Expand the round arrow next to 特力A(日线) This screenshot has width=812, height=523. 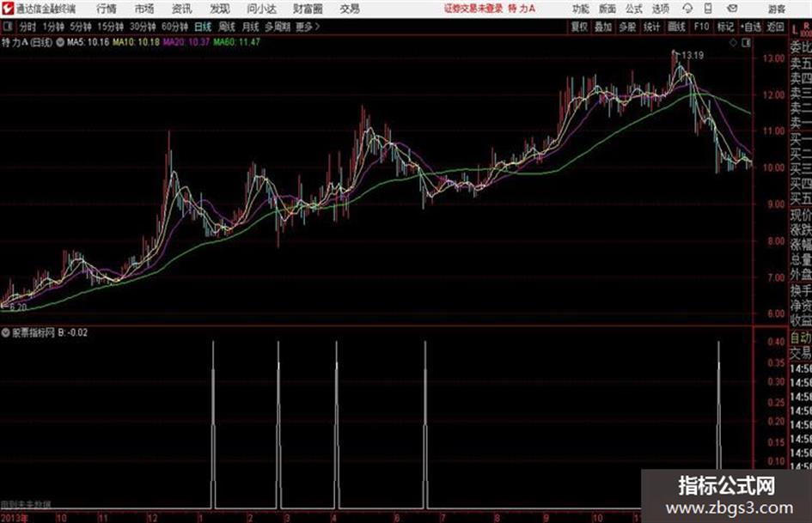tap(60, 42)
